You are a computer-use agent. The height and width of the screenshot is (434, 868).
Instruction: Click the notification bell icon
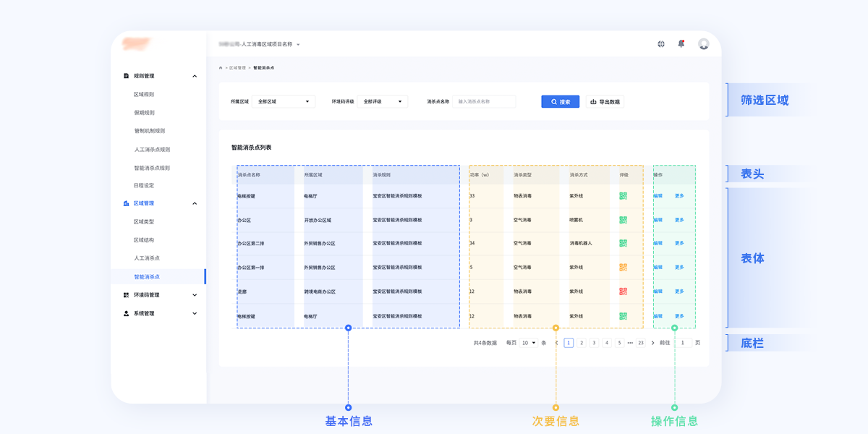[x=681, y=44]
